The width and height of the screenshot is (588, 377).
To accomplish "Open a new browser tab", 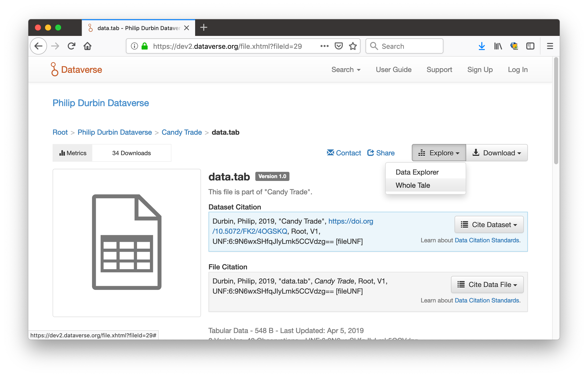I will [204, 28].
